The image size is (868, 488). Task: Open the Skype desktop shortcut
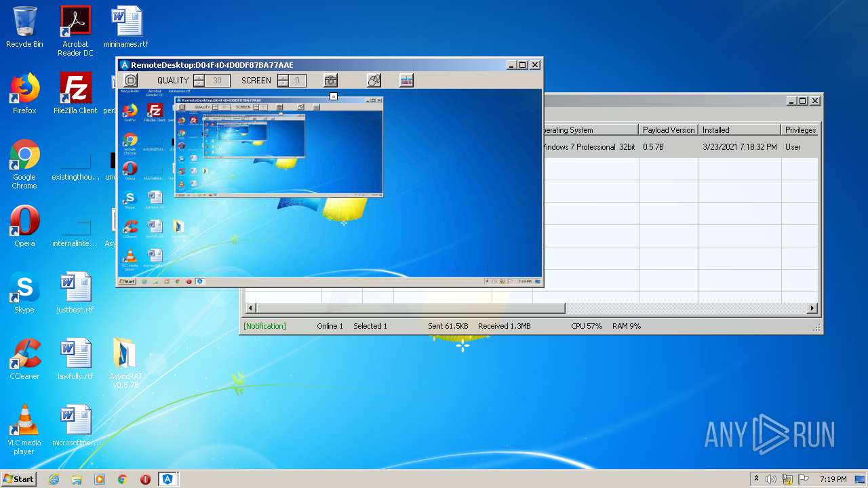24,293
